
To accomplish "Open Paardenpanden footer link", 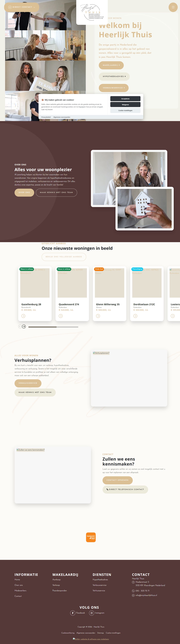I will (x=60, y=590).
